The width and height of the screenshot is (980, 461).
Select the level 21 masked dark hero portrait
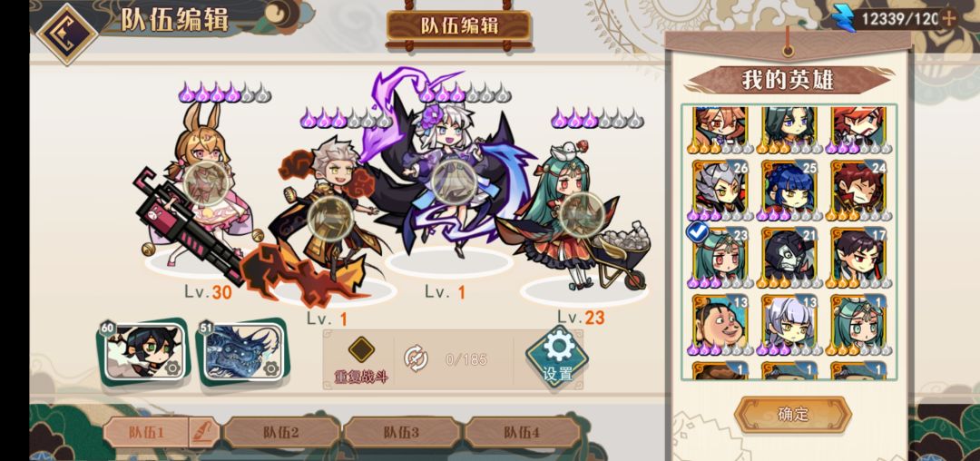790,256
